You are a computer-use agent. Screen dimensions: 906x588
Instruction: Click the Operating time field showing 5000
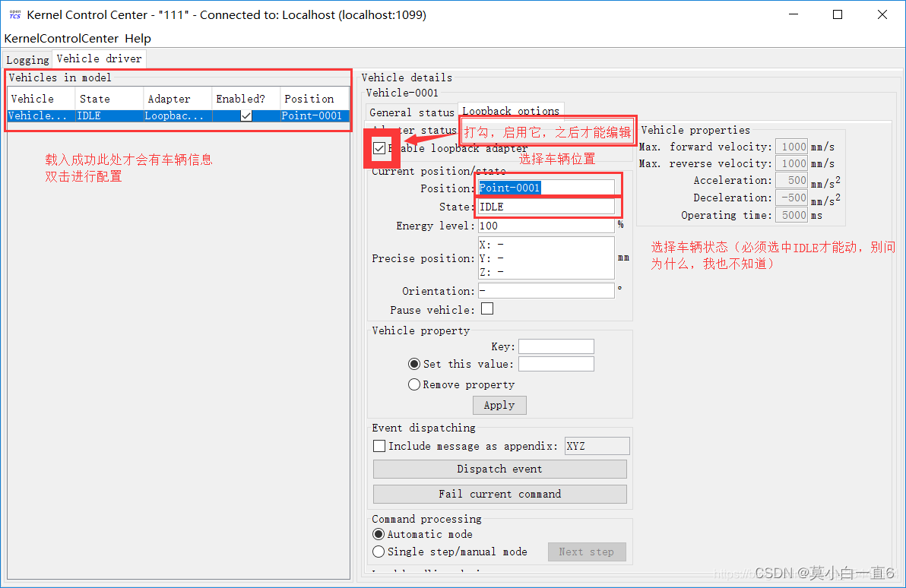[x=791, y=215]
